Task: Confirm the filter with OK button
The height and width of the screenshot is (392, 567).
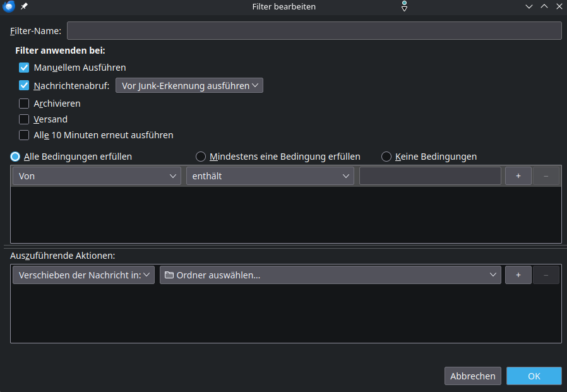Action: (x=534, y=376)
